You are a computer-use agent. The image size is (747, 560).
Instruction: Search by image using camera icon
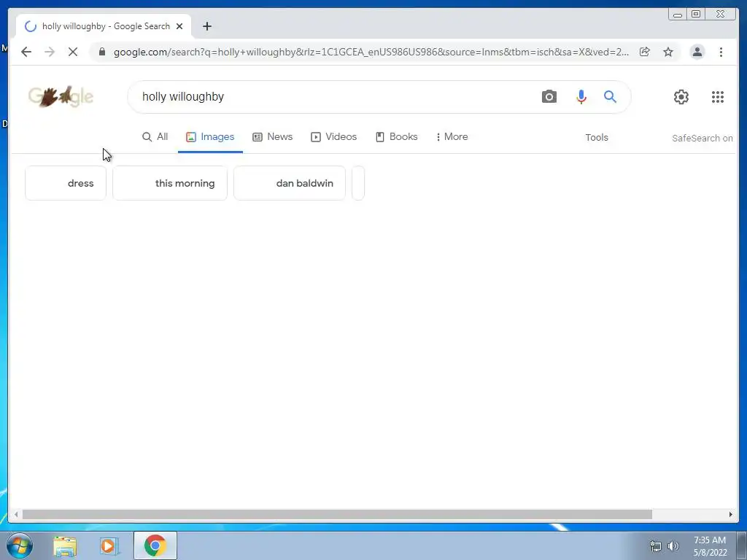click(x=549, y=97)
